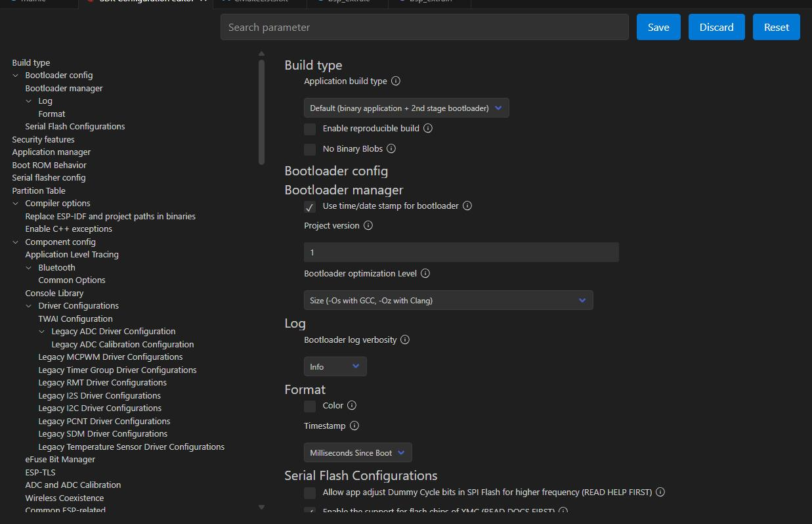Select Partition Table in the tree

click(x=39, y=190)
